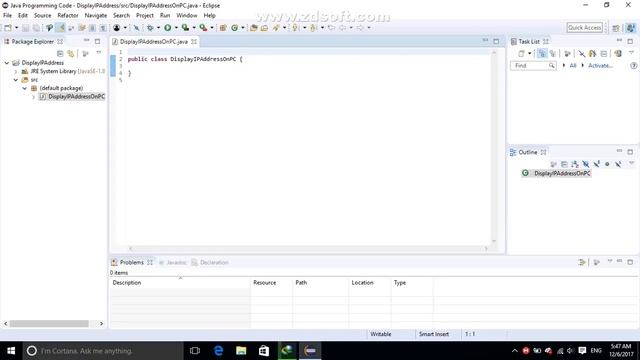Click the Save icon in main toolbar
Screen dimensions: 640x360
pos(25,28)
